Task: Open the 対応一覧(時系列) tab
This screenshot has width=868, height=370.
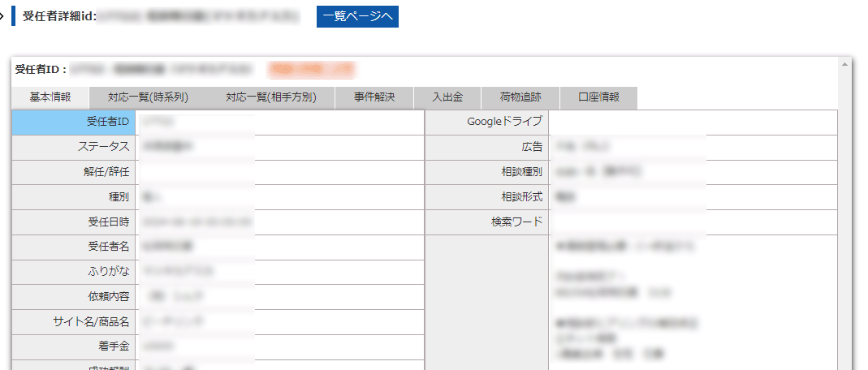Action: [x=148, y=97]
